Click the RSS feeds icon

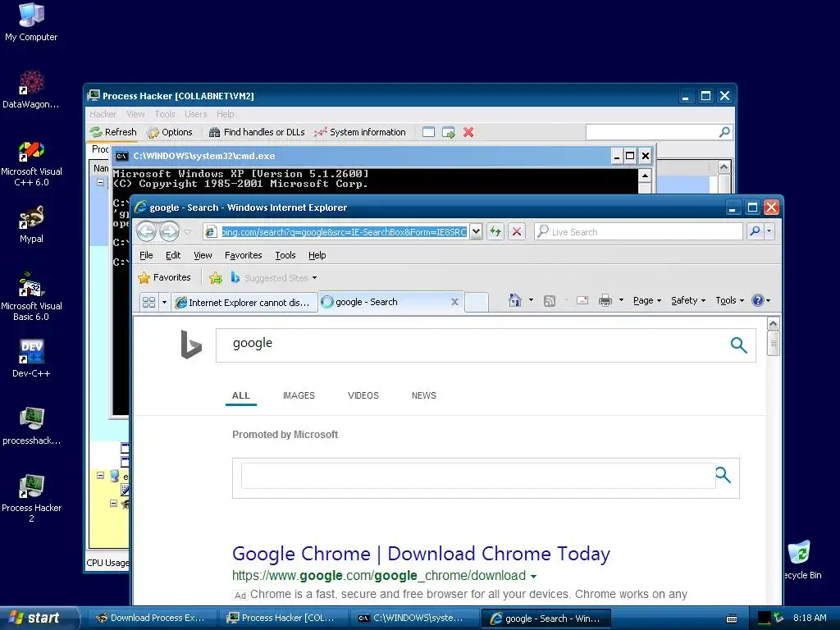click(x=550, y=300)
